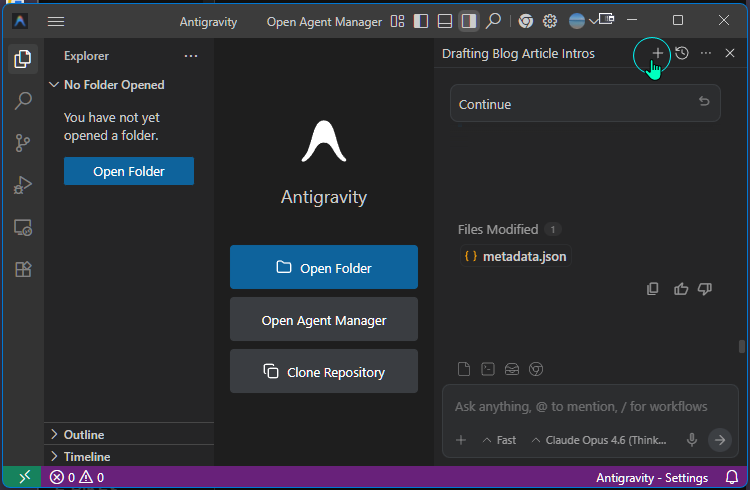Give thumbs up to the response
Image resolution: width=750 pixels, height=490 pixels.
[x=681, y=289]
